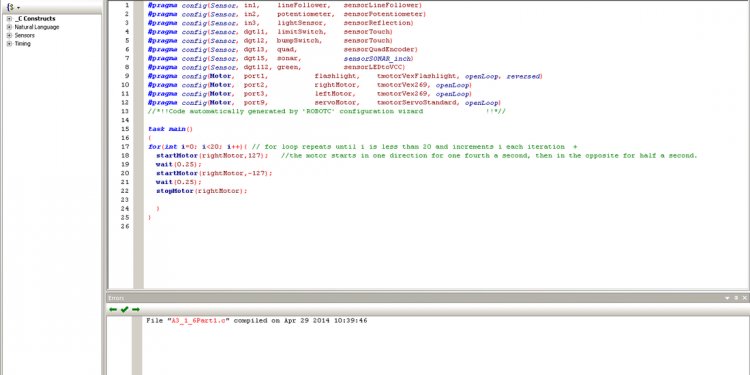Image resolution: width=750 pixels, height=375 pixels.
Task: Open the Errors pane options dropdown arrow
Action: click(728, 298)
